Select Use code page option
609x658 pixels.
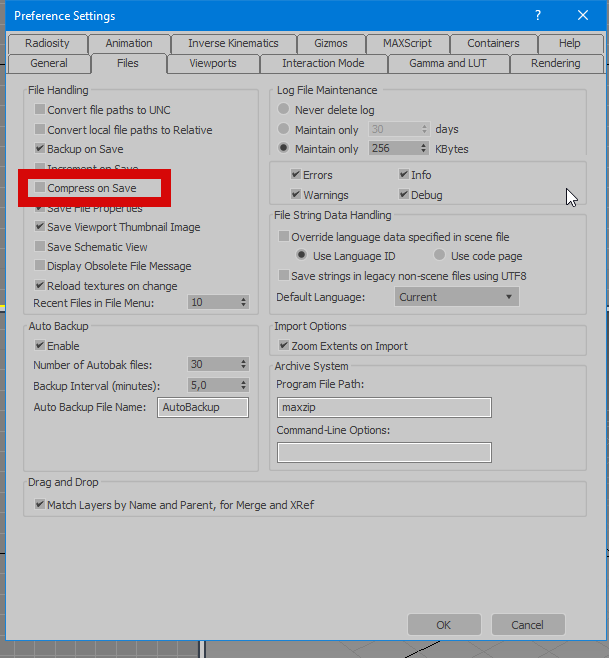(439, 255)
